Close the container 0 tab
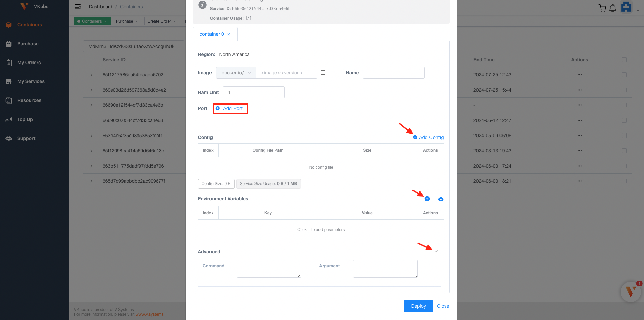Image resolution: width=644 pixels, height=320 pixels. pyautogui.click(x=229, y=34)
